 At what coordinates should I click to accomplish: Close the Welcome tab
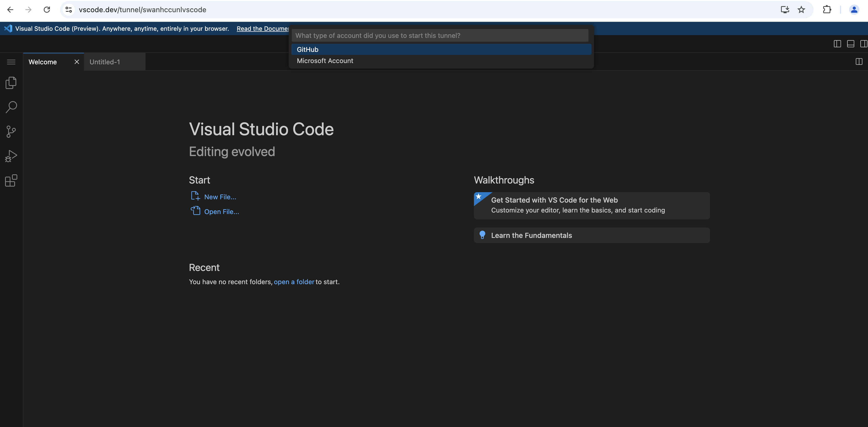(77, 62)
